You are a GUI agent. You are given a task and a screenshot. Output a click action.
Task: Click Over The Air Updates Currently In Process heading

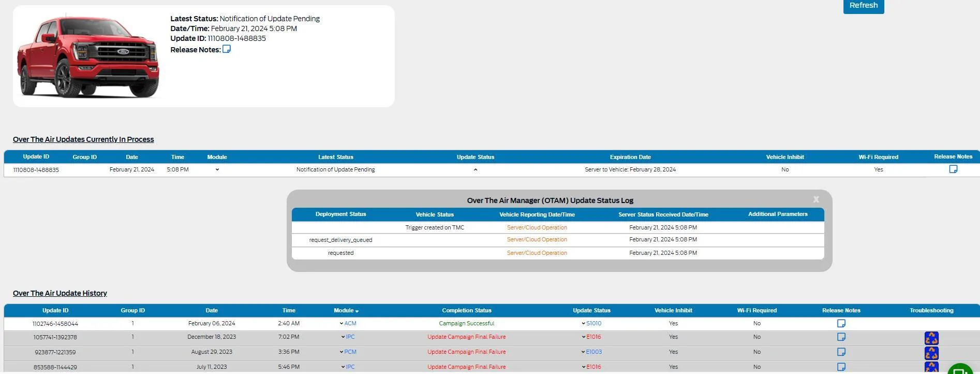83,139
